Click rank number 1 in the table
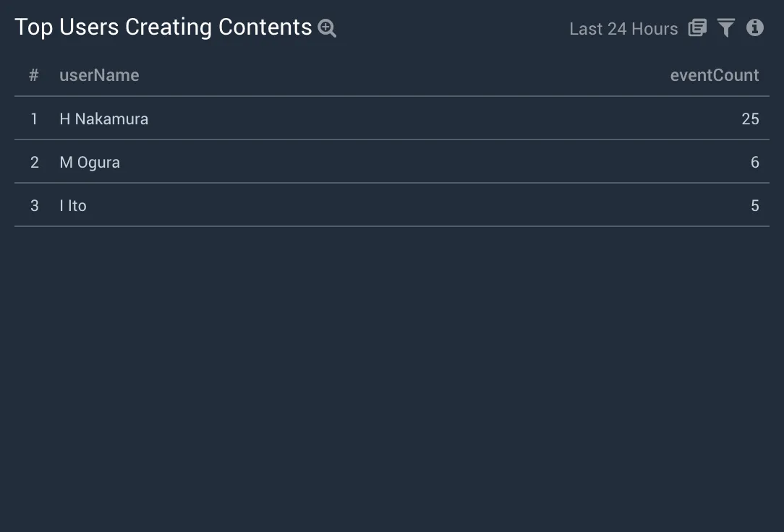 tap(34, 119)
